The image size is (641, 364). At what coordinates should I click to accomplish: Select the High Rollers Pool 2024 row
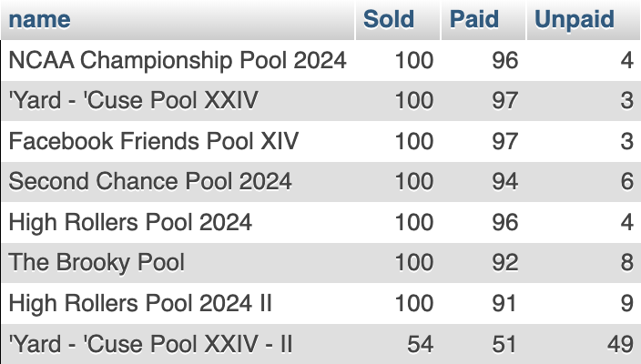coord(320,222)
